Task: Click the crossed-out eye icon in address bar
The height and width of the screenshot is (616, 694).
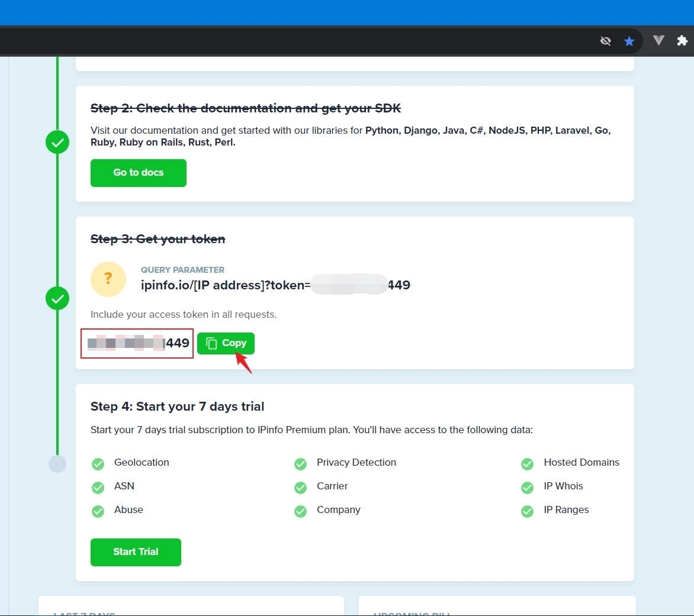Action: (x=606, y=41)
